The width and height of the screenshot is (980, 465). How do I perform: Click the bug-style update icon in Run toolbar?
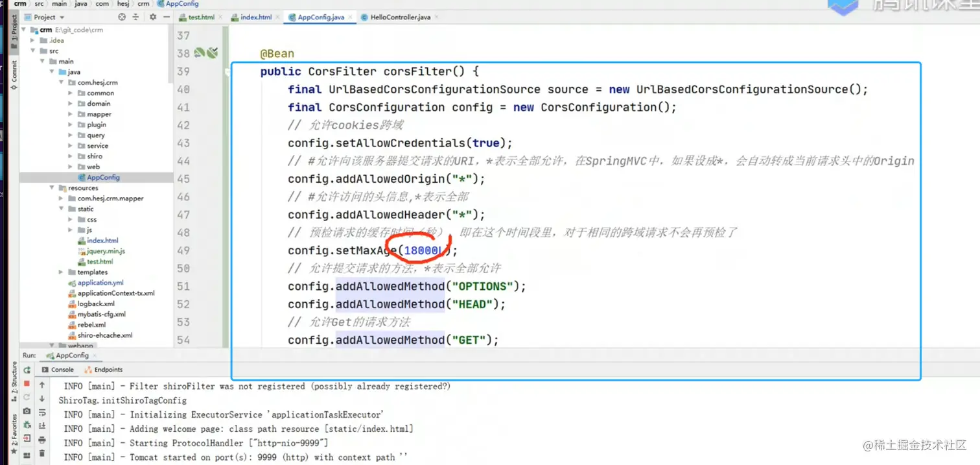[27, 425]
